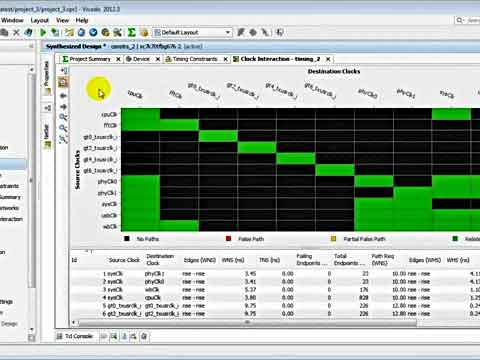This screenshot has width=480, height=360.
Task: Toggle the vertical Netlist side panel tab
Action: 47,135
